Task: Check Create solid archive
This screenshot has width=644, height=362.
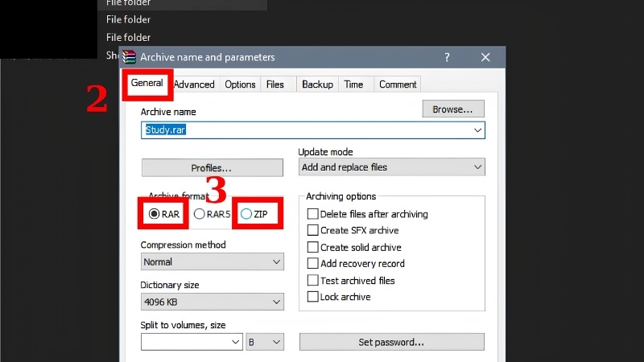Action: pyautogui.click(x=354, y=248)
